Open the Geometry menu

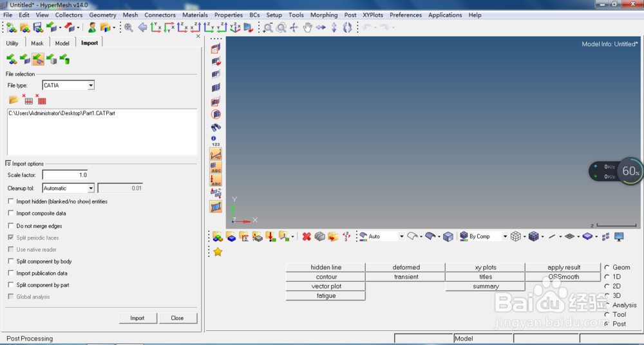click(102, 15)
